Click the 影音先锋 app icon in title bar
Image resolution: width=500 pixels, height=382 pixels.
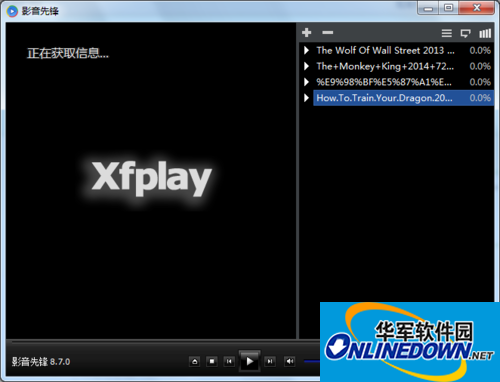point(12,11)
